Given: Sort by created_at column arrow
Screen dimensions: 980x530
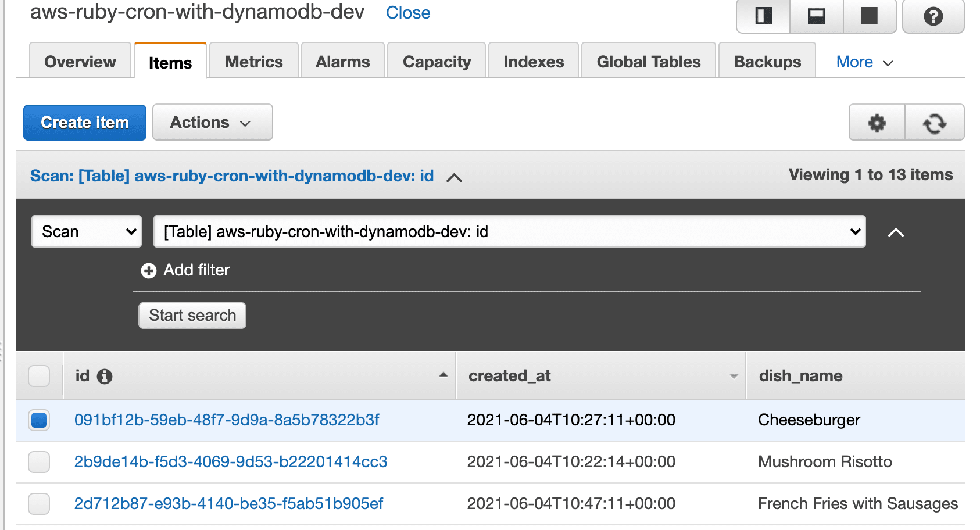Looking at the screenshot, I should [x=734, y=377].
